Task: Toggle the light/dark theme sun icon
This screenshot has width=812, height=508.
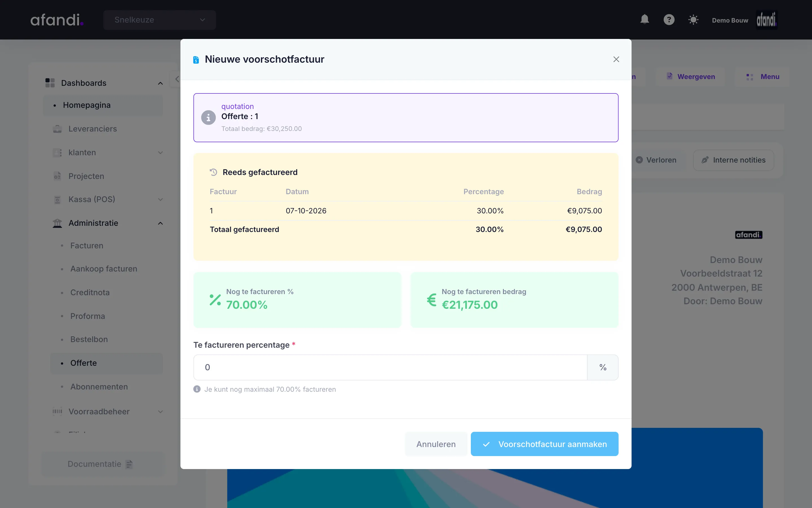Action: click(x=693, y=19)
